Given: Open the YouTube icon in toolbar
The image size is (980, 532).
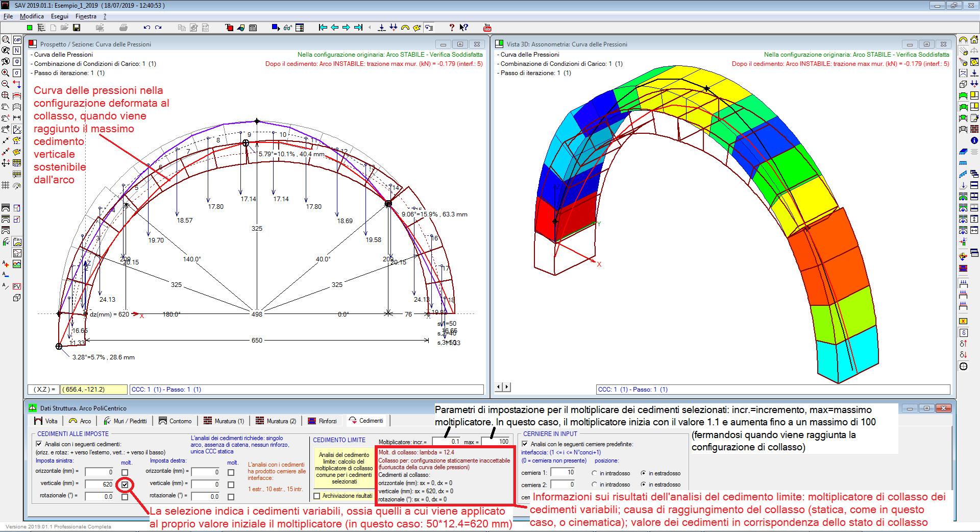Looking at the screenshot, I should pyautogui.click(x=487, y=28).
